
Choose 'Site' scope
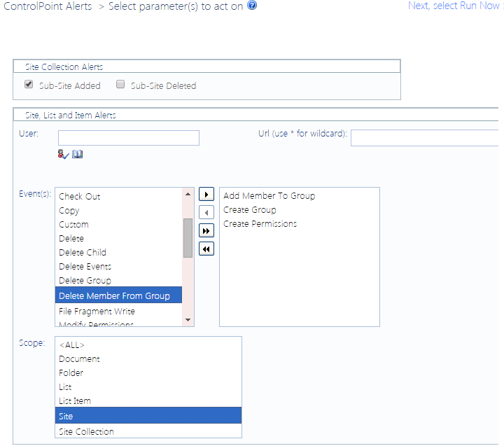(148, 415)
